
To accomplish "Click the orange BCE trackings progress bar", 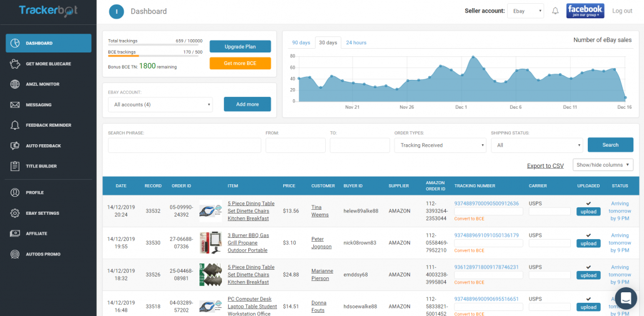I will tap(153, 56).
